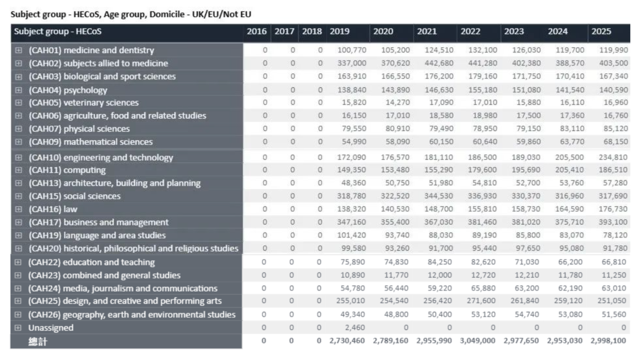The image size is (644, 359).
Task: Select business and management 2019 value 347,160
Action: pyautogui.click(x=352, y=222)
